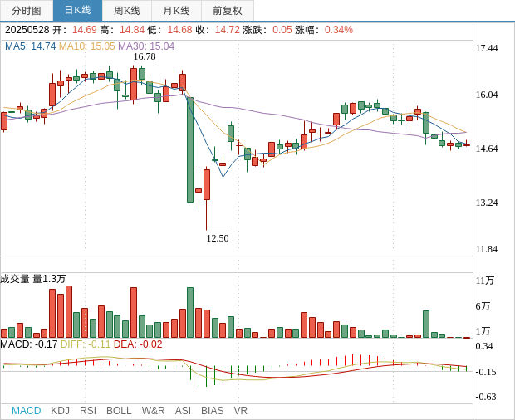Screen dimensions: 515x420
Task: Select the BIAS indicator
Action: point(212,411)
